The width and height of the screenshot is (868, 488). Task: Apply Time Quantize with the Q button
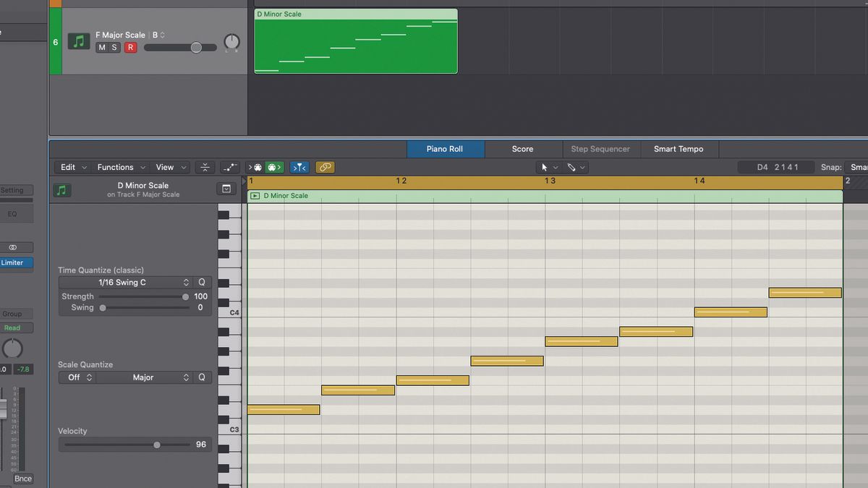[202, 282]
